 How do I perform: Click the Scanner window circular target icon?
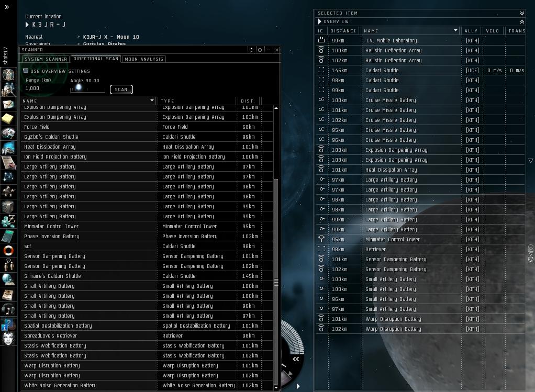pyautogui.click(x=260, y=50)
